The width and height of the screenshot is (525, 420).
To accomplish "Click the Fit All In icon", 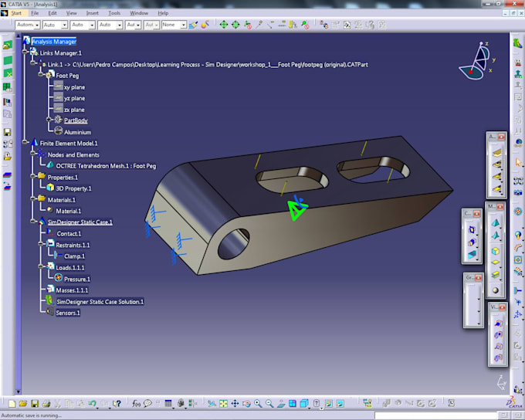I will (223, 403).
